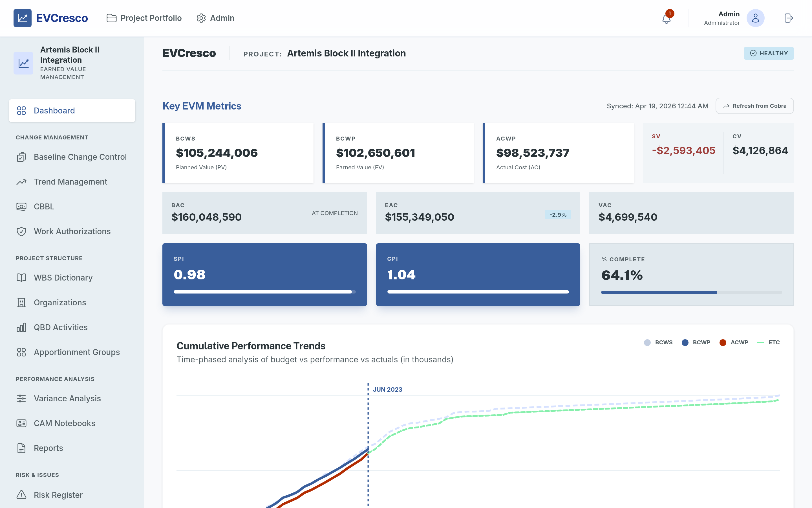Toggle ACWP series in chart legend
The image size is (812, 508).
pos(734,342)
